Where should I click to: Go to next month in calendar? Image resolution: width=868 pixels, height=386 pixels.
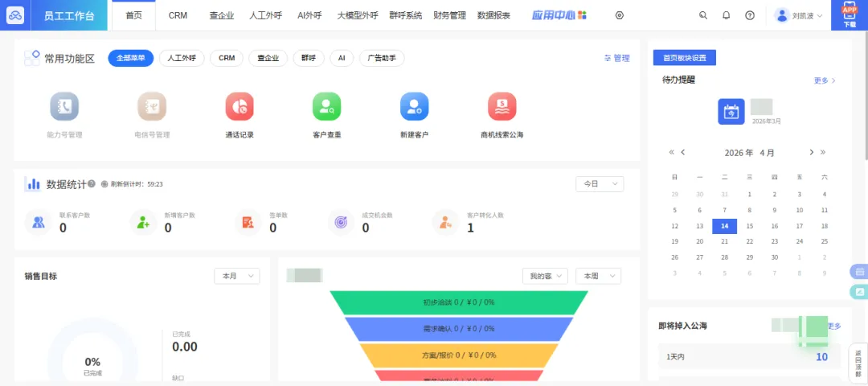pyautogui.click(x=812, y=152)
